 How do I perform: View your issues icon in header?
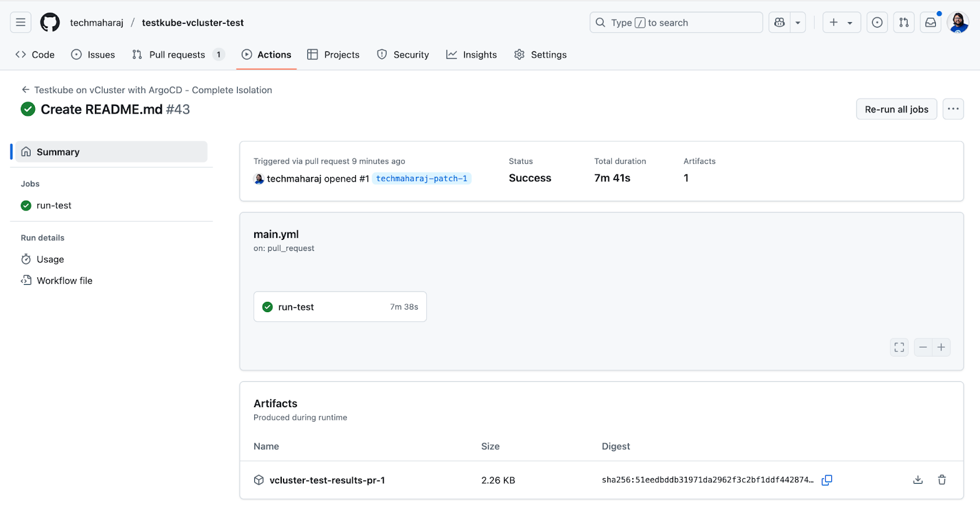click(x=877, y=23)
